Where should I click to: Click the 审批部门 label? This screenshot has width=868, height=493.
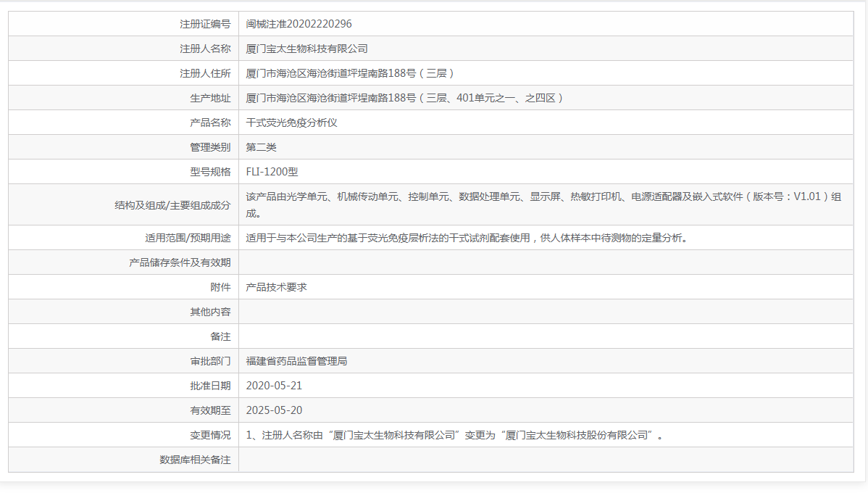(210, 361)
